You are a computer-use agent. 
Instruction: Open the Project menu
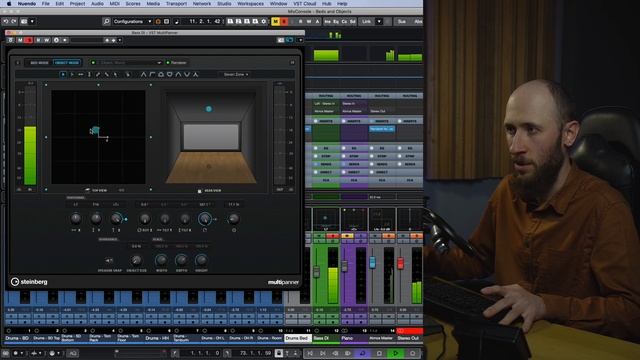click(77, 3)
